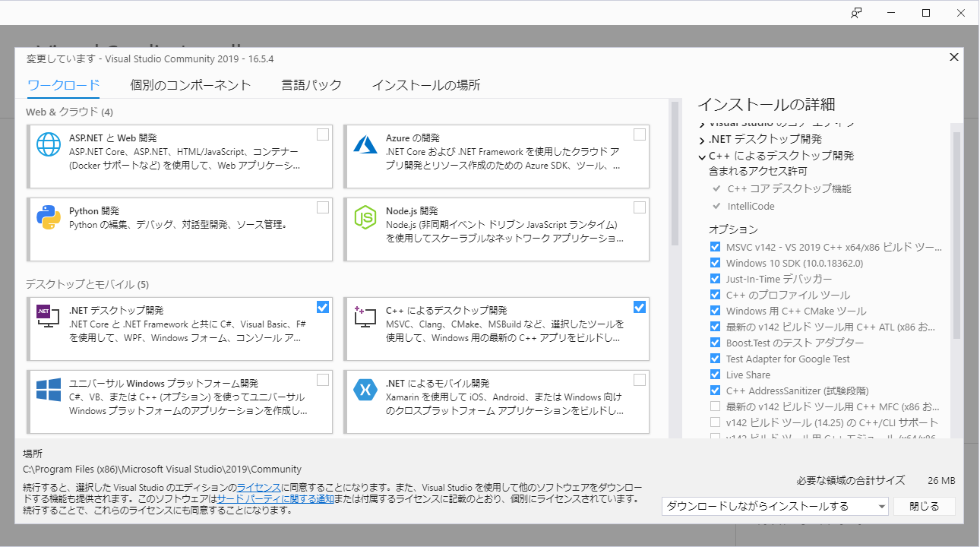Uncheck the C++ によるデスクトップ開発 workload

click(640, 307)
